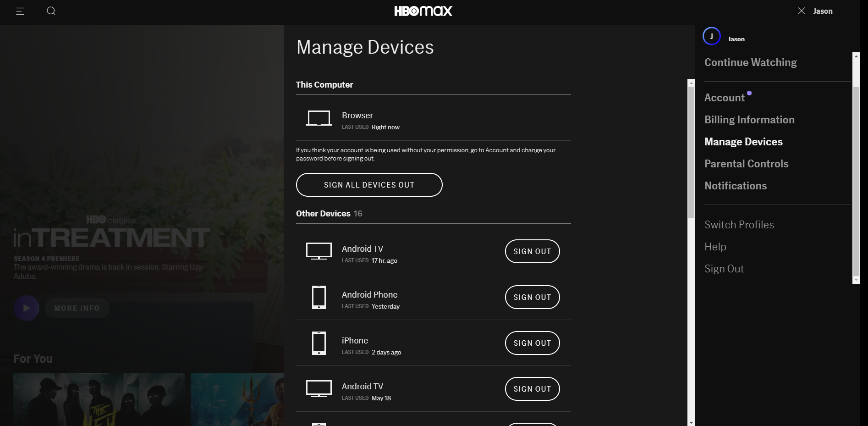Click the Jason profile name beside avatar
Screen dimensions: 868x426
[x=736, y=39]
